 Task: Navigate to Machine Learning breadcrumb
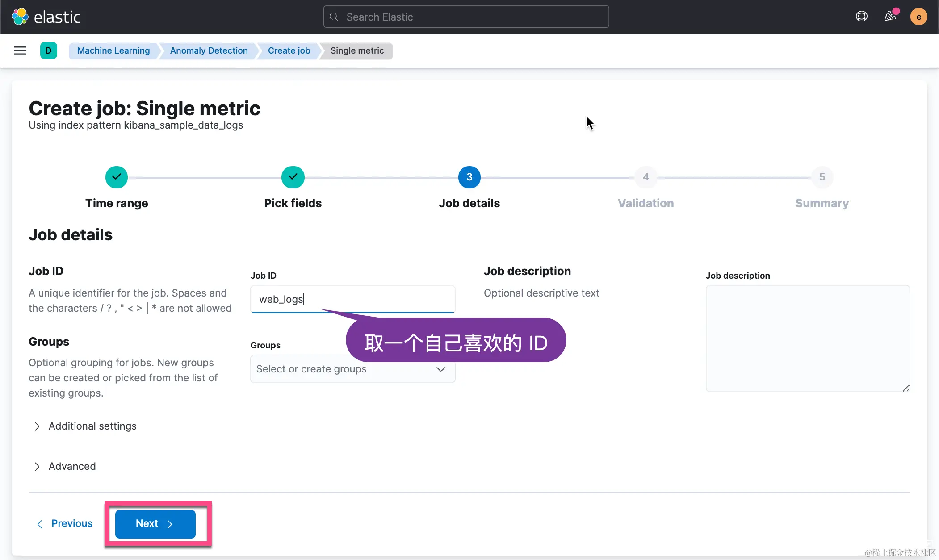[x=113, y=50]
